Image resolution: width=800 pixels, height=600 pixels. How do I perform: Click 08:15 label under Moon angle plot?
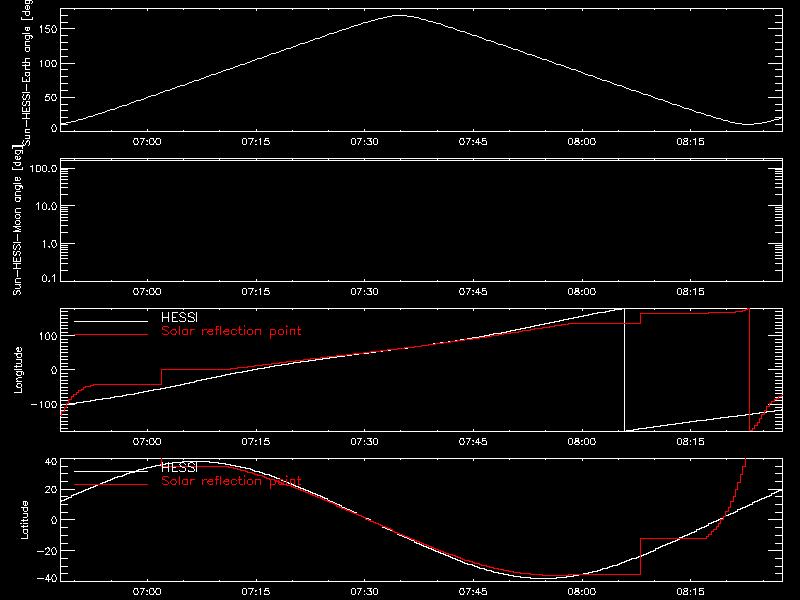(690, 292)
